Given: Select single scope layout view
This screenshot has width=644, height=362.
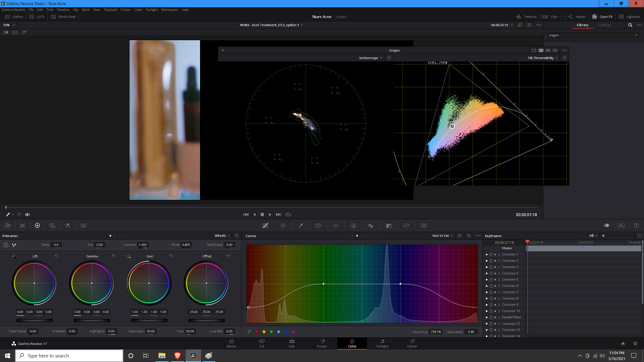Looking at the screenshot, I should point(534,50).
